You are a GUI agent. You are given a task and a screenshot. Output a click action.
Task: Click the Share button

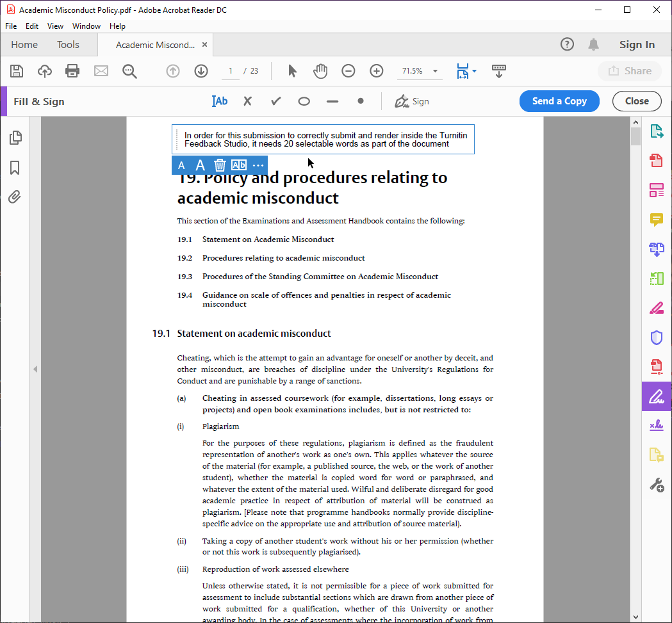coord(630,70)
